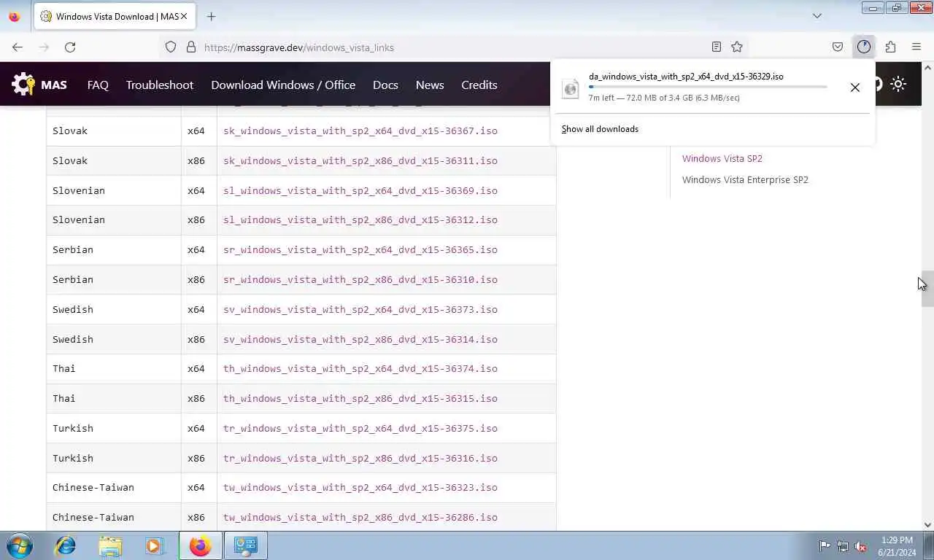Click the ISO file icon in downloads panel
Image resolution: width=934 pixels, height=560 pixels.
(571, 88)
